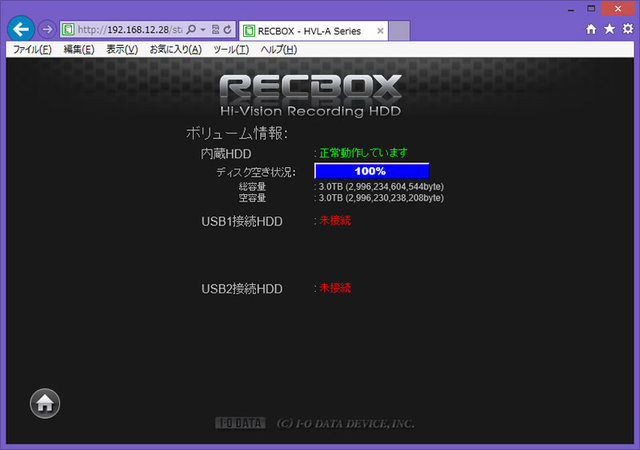The image size is (640, 450).
Task: Open the ファイル(F) menu
Action: [x=32, y=50]
